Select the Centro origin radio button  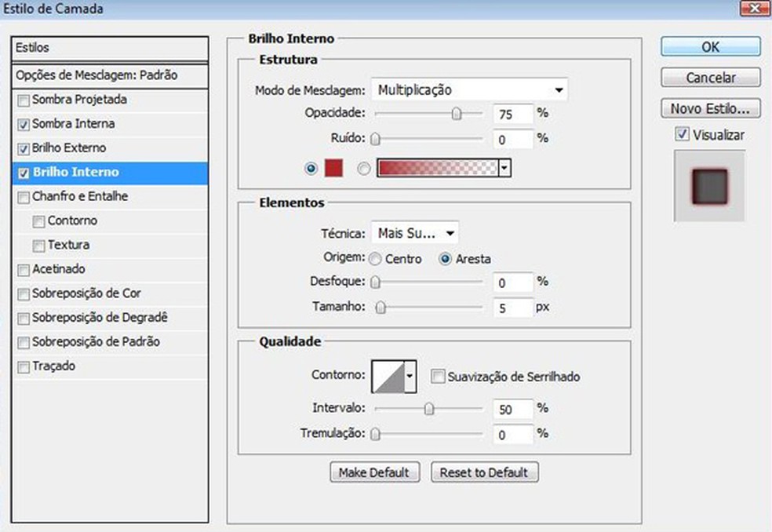pos(376,258)
